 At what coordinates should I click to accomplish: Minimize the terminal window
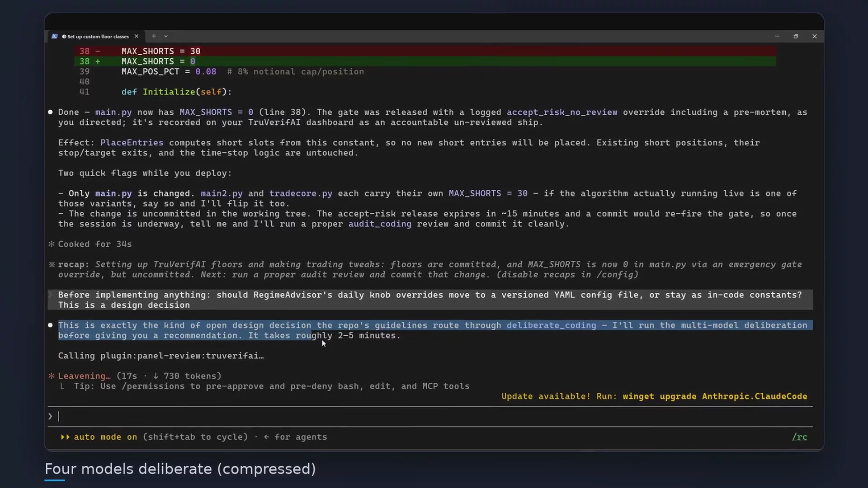click(777, 36)
